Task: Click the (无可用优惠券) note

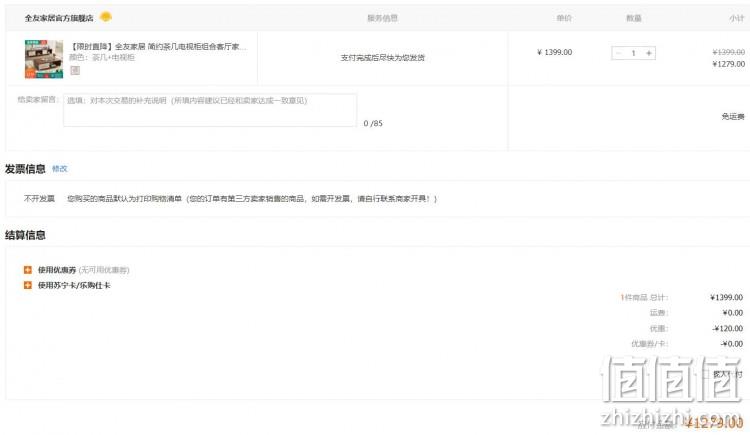Action: (104, 270)
